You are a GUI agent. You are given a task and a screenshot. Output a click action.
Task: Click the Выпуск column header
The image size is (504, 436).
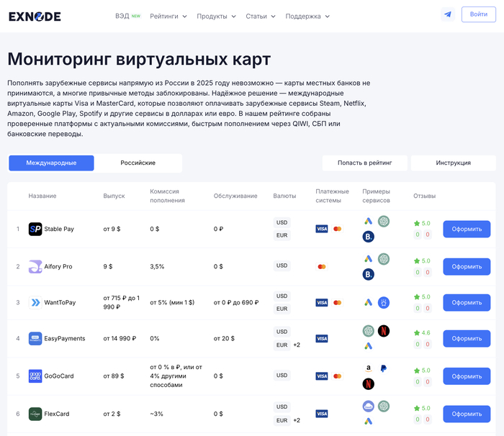(x=114, y=196)
